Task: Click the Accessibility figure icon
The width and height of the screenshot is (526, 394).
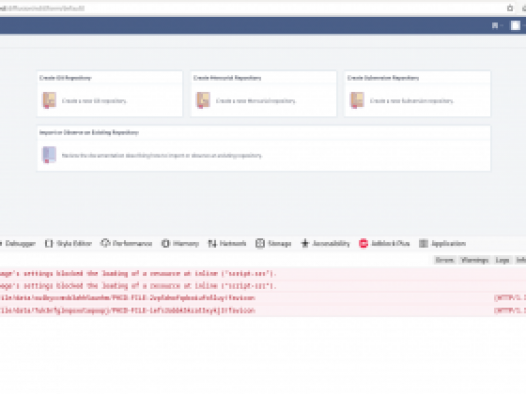Action: tap(305, 243)
